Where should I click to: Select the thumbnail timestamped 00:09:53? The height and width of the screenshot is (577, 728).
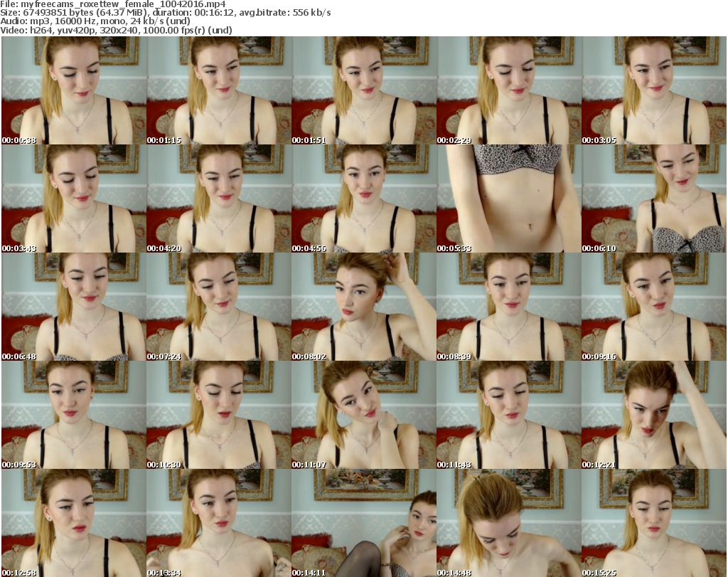73,415
